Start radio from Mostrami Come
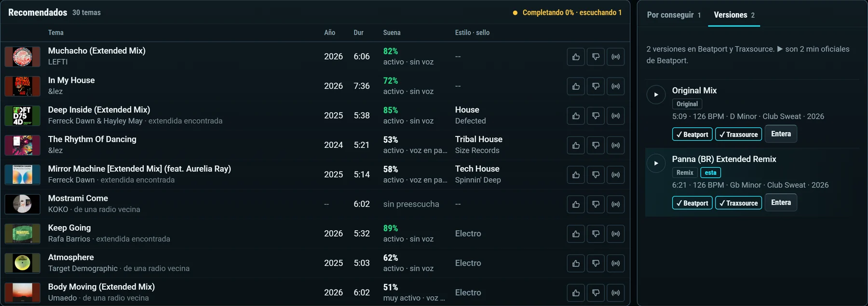 (615, 204)
